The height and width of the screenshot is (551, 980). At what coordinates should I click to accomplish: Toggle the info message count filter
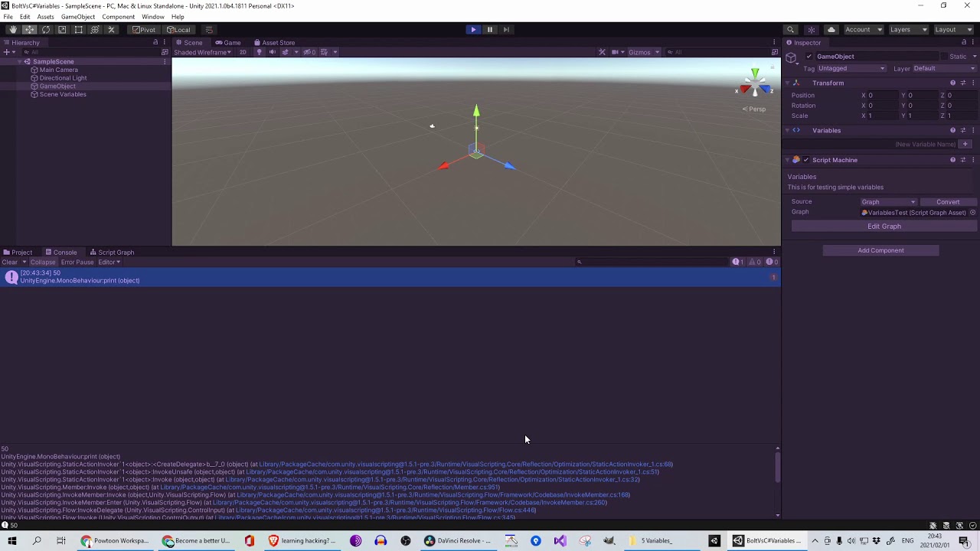737,262
